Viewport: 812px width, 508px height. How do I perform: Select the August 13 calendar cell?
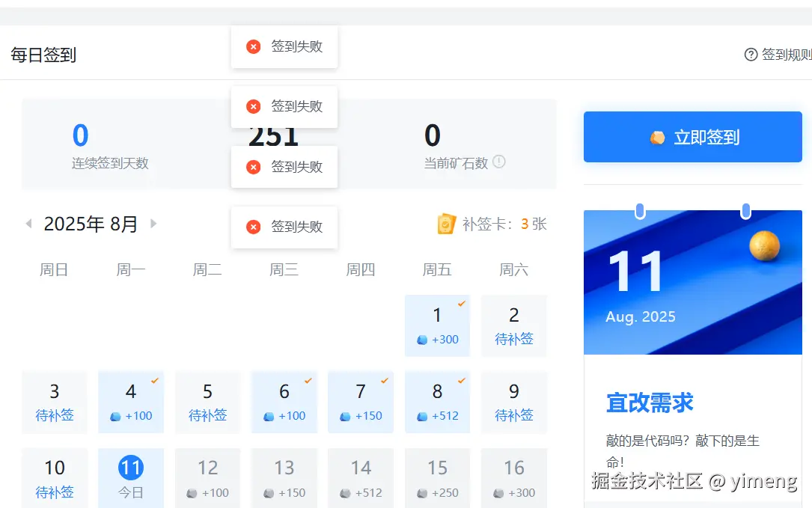(284, 477)
